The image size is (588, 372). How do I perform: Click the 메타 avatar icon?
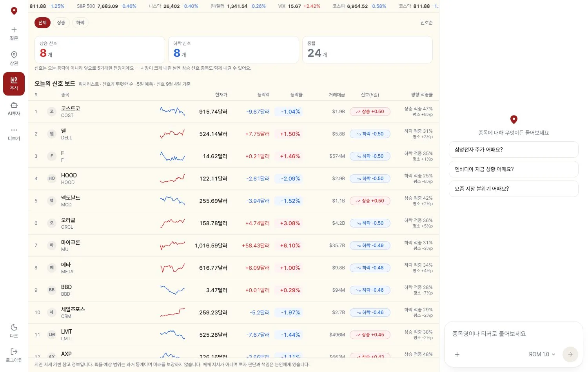52,268
